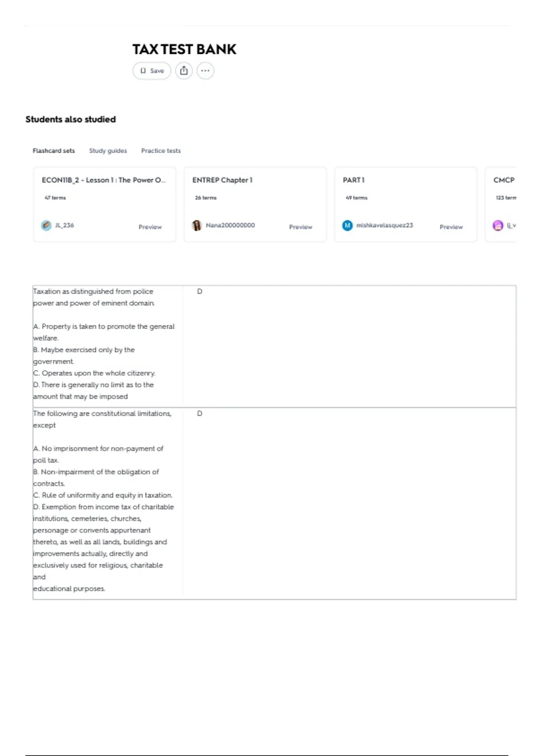
Task: Select the constitutional limitations term card
Action: [274, 503]
